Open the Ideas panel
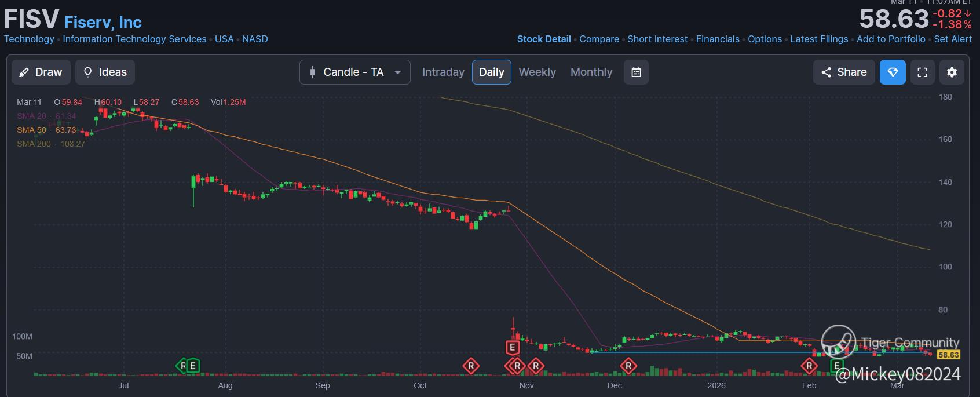Viewport: 980px width, 397px height. point(105,72)
